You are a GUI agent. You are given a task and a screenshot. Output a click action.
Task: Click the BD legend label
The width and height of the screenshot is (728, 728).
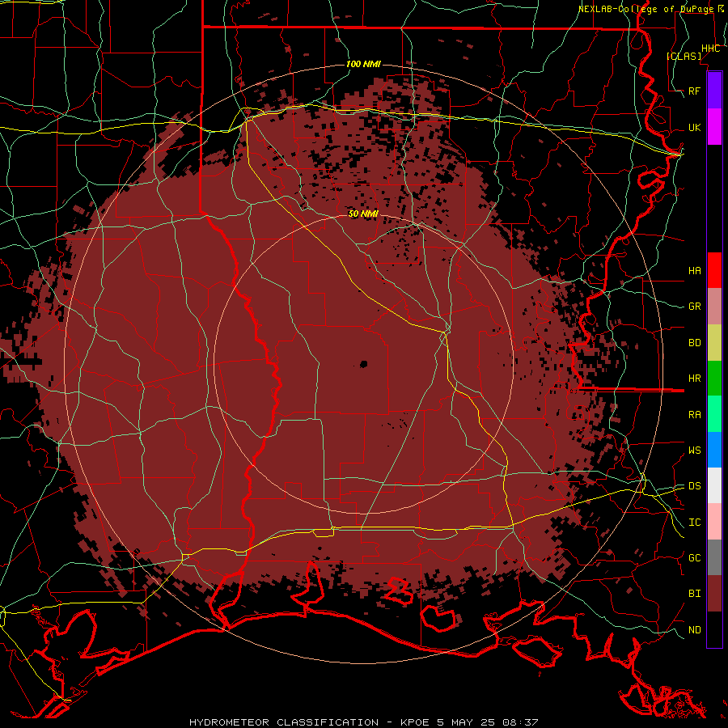[x=694, y=343]
